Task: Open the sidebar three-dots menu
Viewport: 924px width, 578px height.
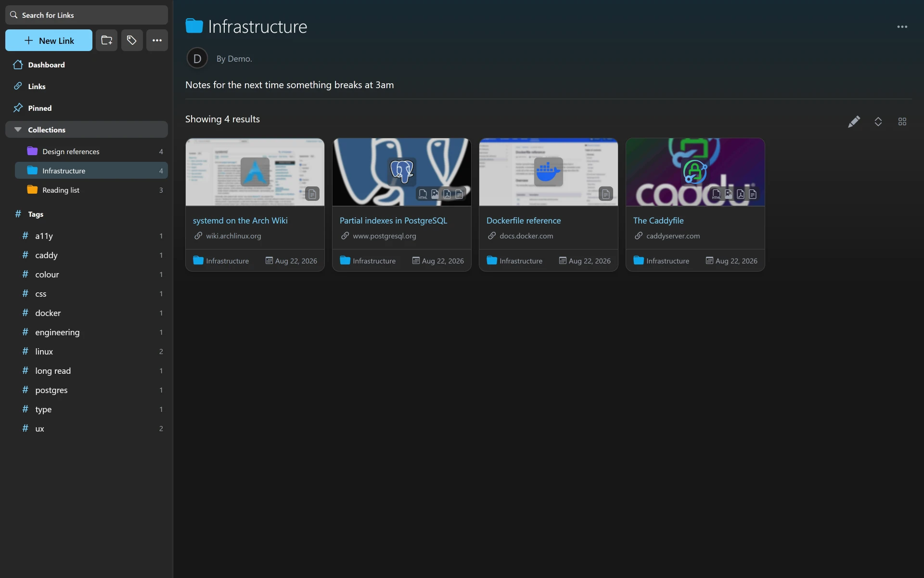Action: pyautogui.click(x=157, y=40)
